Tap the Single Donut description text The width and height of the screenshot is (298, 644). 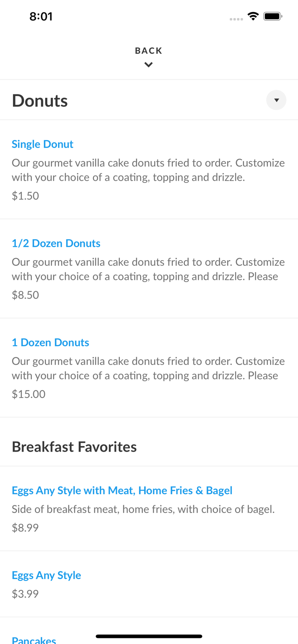(x=148, y=170)
